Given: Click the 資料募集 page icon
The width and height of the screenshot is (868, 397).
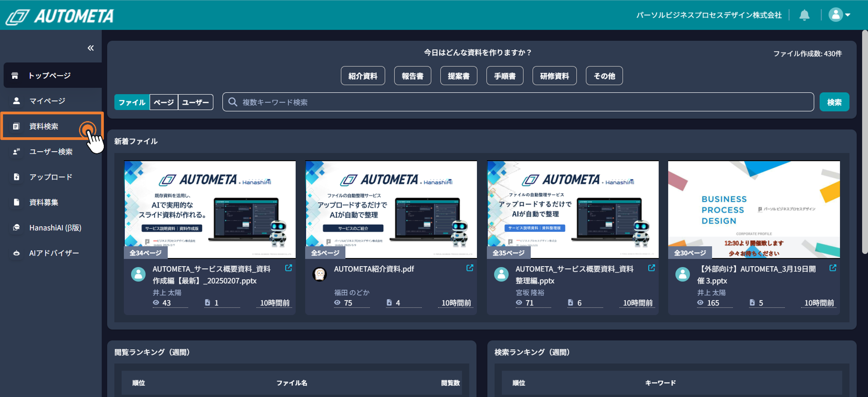Looking at the screenshot, I should tap(16, 202).
